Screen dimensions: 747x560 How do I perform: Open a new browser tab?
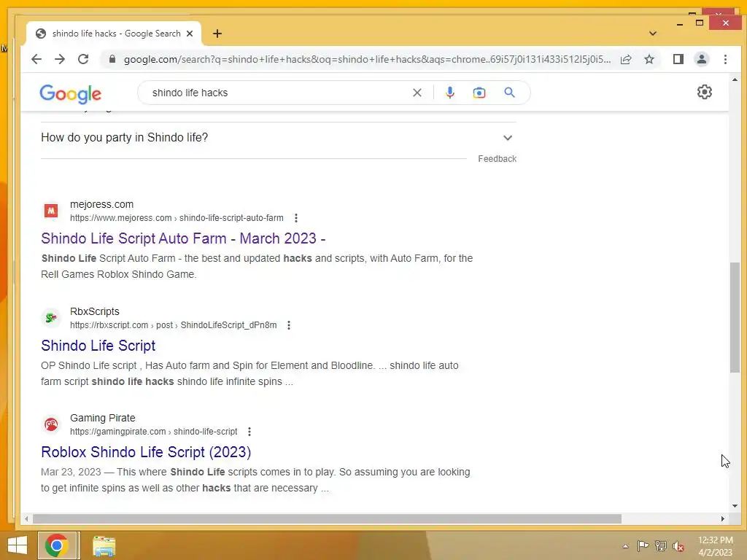[217, 34]
